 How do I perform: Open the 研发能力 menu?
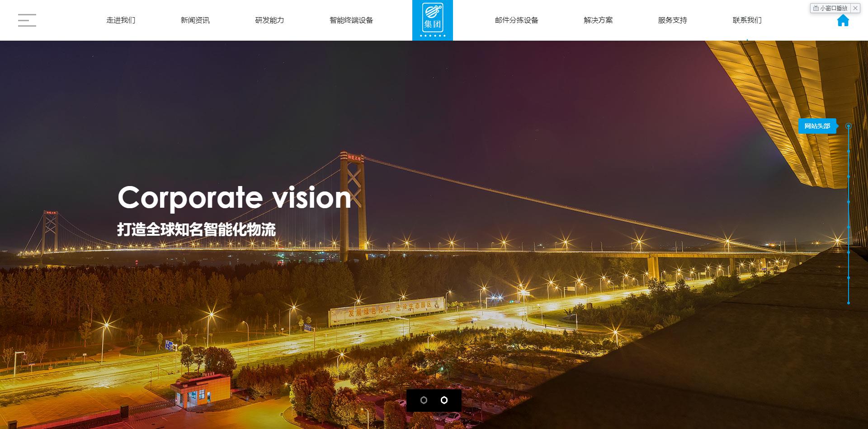point(269,20)
